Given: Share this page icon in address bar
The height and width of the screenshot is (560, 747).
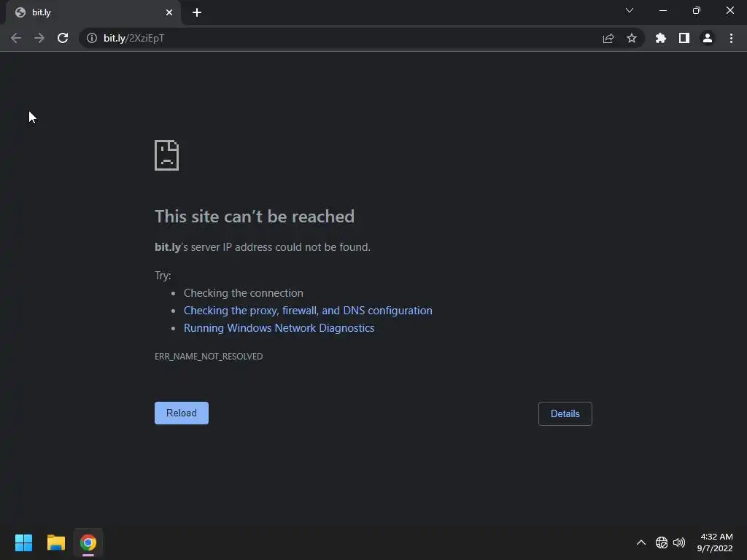Looking at the screenshot, I should click(608, 38).
